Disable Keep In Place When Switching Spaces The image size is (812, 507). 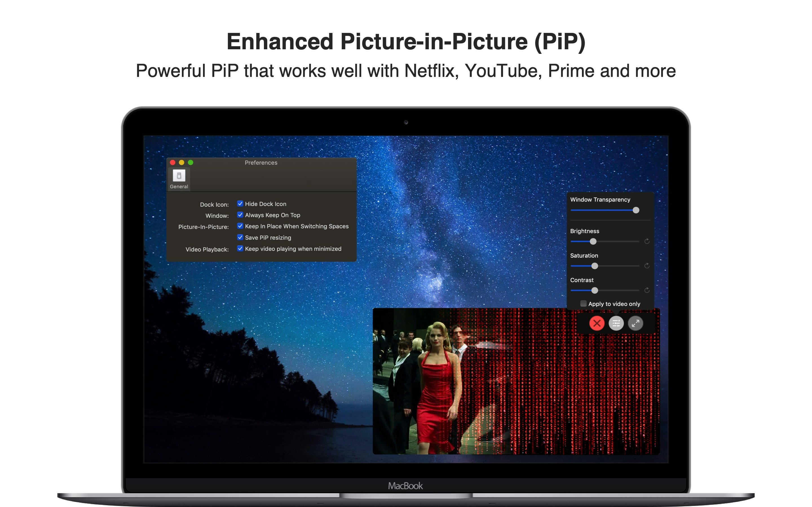pos(240,226)
